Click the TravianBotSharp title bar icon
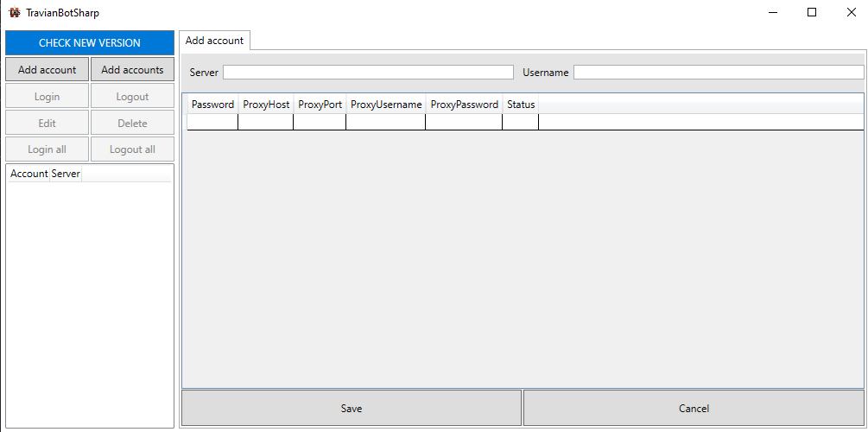 point(15,12)
